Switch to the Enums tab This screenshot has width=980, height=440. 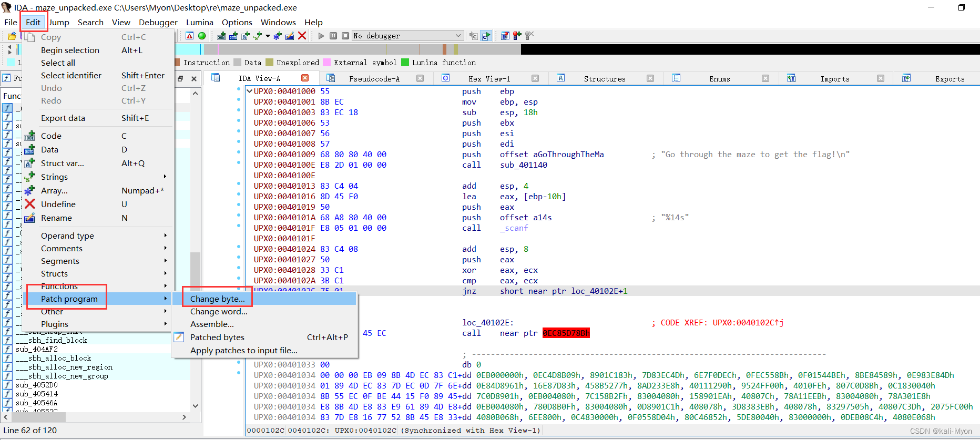[719, 78]
